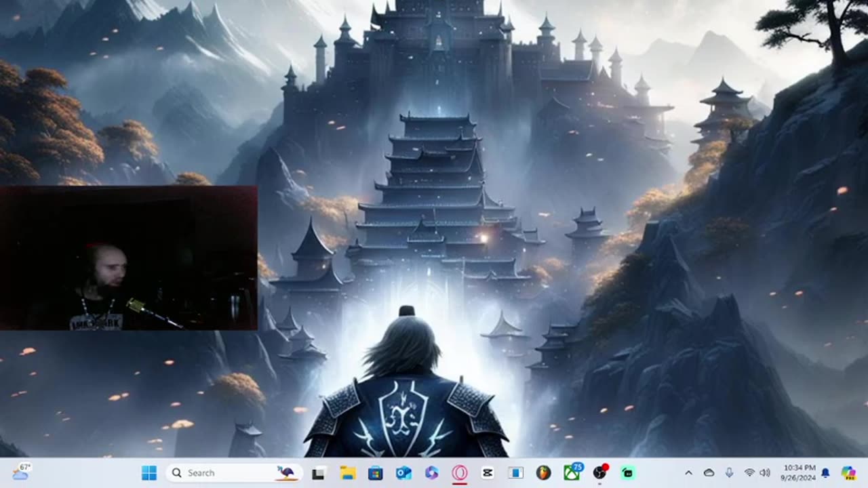868x488 pixels.
Task: Click the taskbar Search box
Action: click(233, 472)
